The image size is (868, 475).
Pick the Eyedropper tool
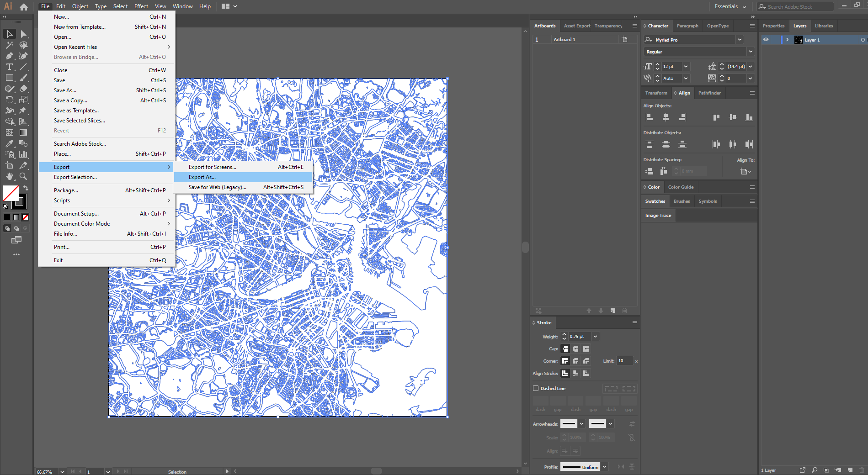(9, 142)
